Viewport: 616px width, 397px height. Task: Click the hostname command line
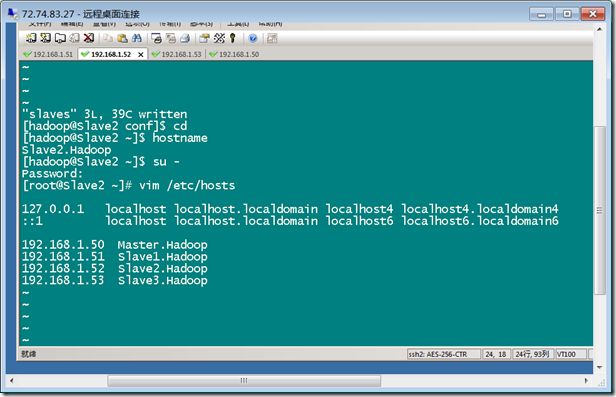pos(114,138)
